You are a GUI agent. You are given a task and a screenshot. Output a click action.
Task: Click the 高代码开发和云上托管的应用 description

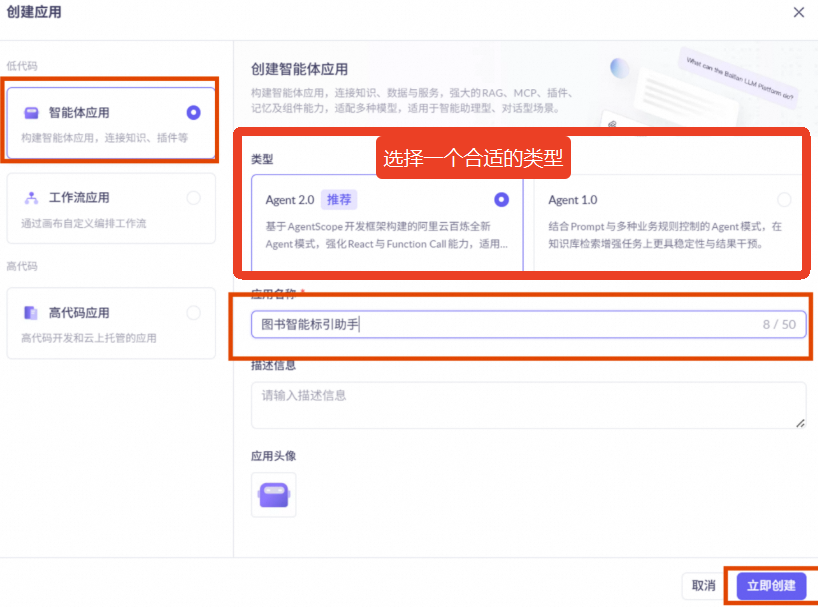point(89,338)
